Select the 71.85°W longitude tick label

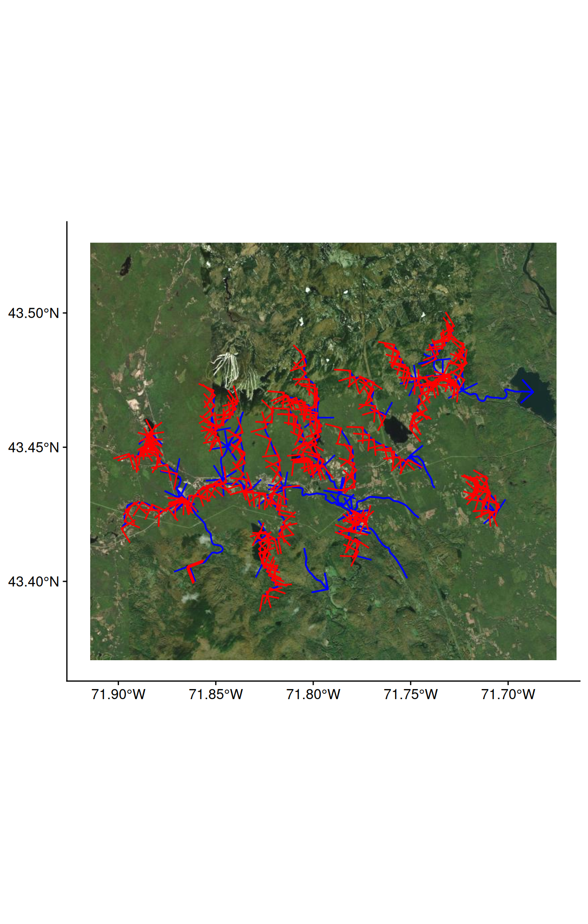[216, 694]
